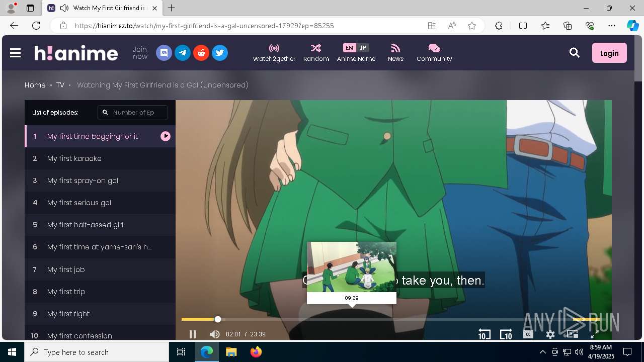Pause the video playback
This screenshot has width=644, height=362.
coord(192,334)
